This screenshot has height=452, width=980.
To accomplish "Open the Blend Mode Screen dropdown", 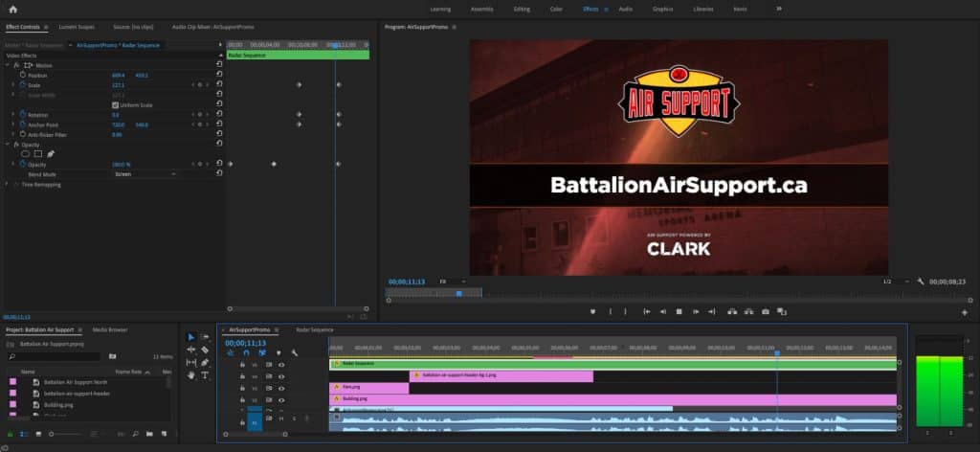I will coord(145,174).
